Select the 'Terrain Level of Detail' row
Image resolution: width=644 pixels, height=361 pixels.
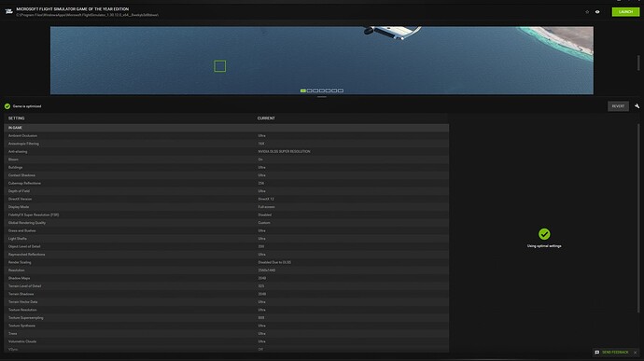226,286
